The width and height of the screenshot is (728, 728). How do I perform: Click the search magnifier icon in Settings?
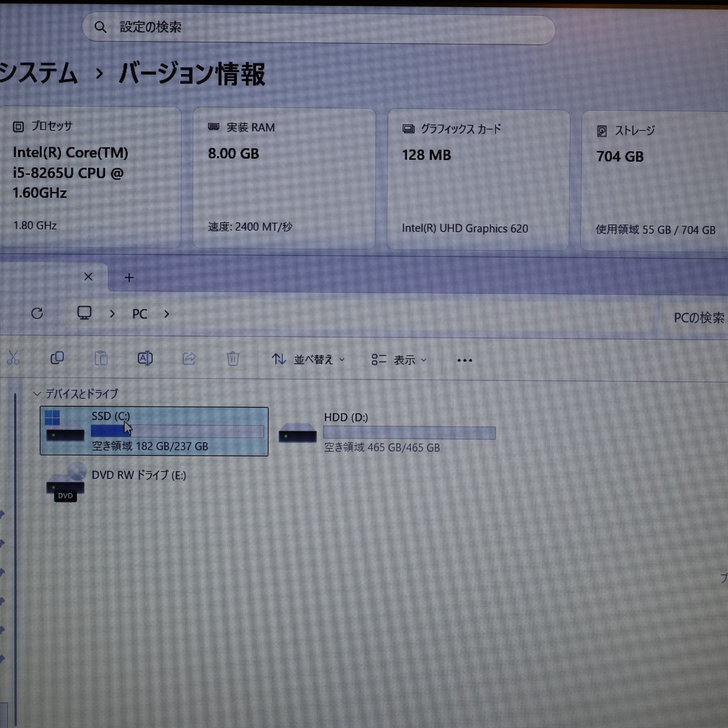pos(101,27)
